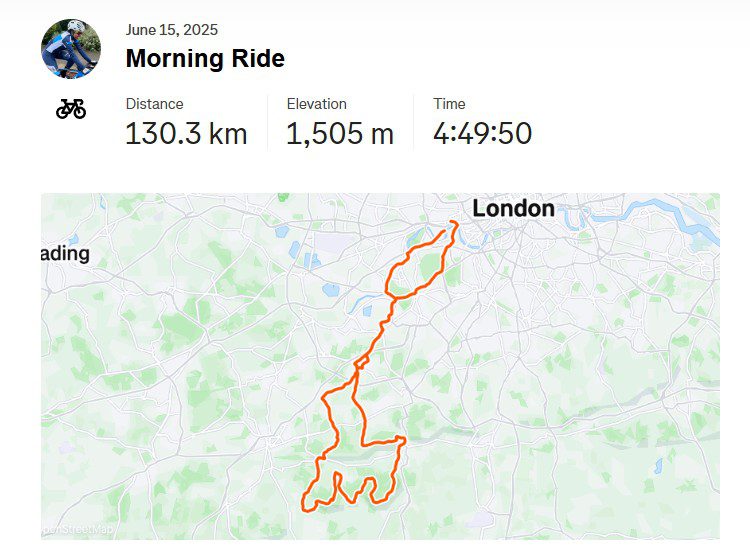
Task: Open the OpenStreetMap attribution link
Action: pos(78,529)
